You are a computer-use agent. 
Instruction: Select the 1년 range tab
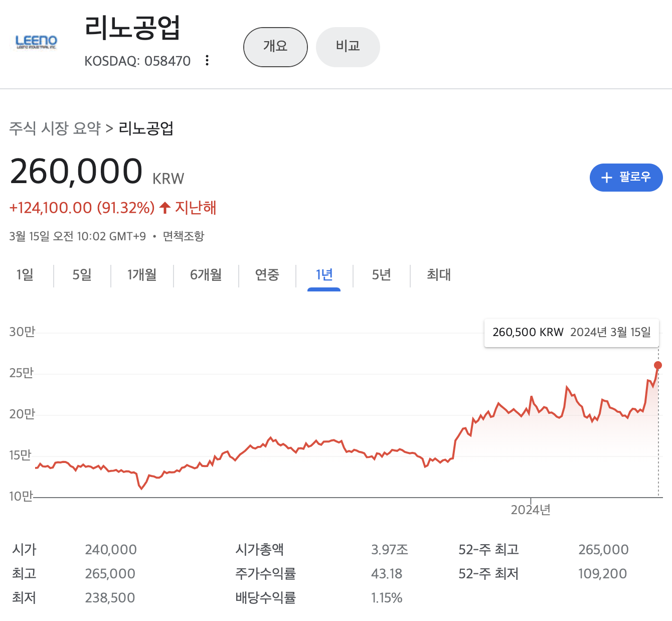324,275
